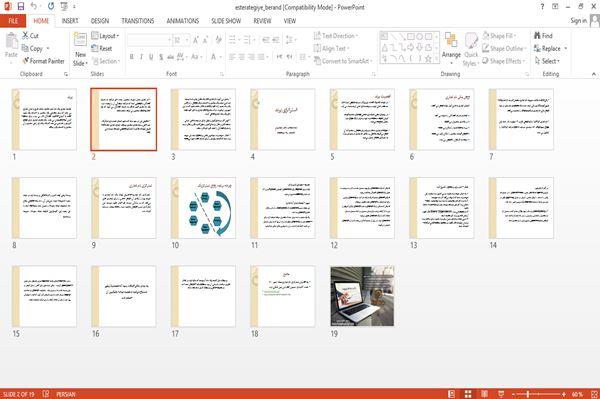Open Quick Styles gallery

[471, 49]
